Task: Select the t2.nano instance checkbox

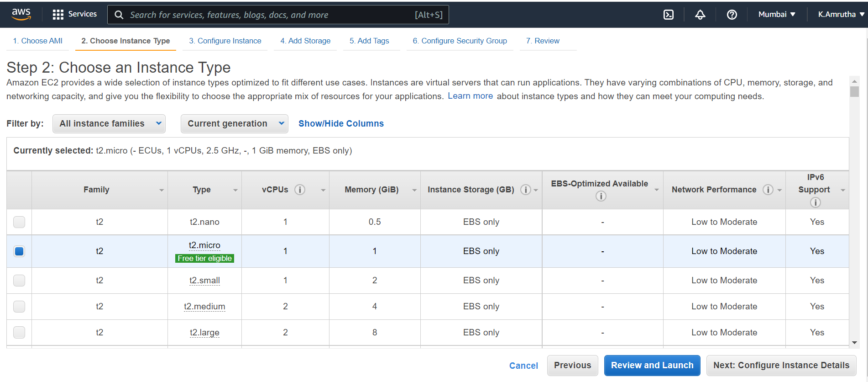Action: pos(19,222)
